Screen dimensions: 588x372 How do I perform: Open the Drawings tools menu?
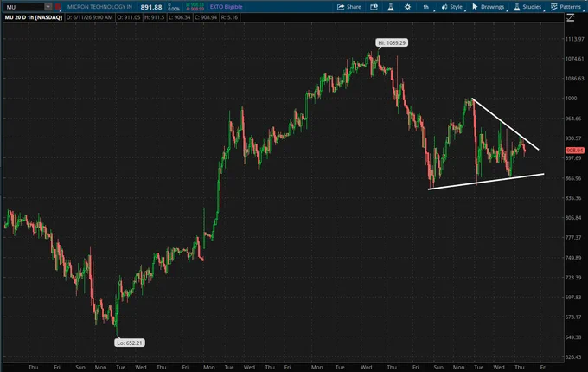coord(489,7)
